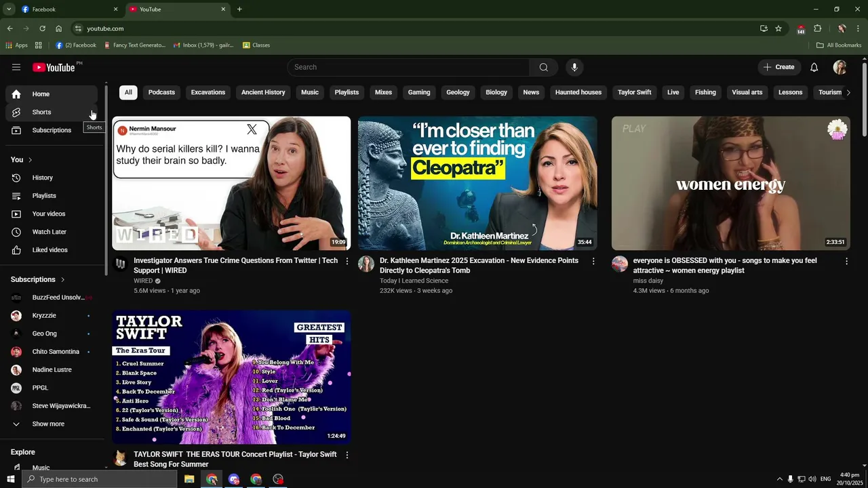Open more options for WIRED video
868x488 pixels.
tap(347, 261)
